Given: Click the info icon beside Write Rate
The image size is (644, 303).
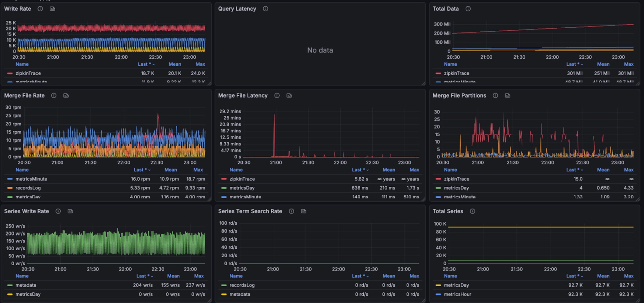Looking at the screenshot, I should click(40, 9).
